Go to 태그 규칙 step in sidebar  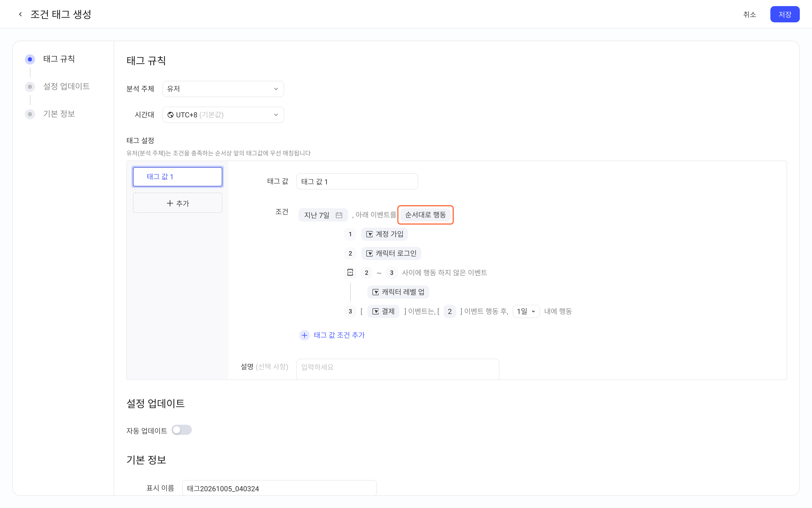[50, 59]
